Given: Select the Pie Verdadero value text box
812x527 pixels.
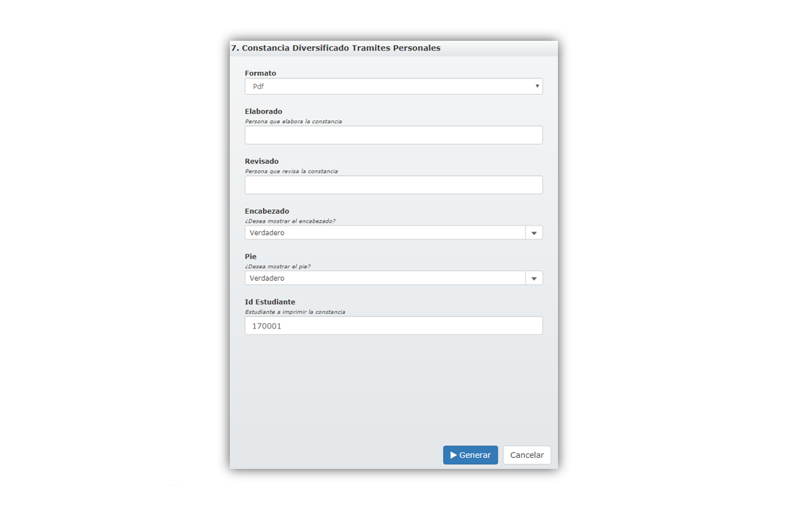Looking at the screenshot, I should [385, 279].
